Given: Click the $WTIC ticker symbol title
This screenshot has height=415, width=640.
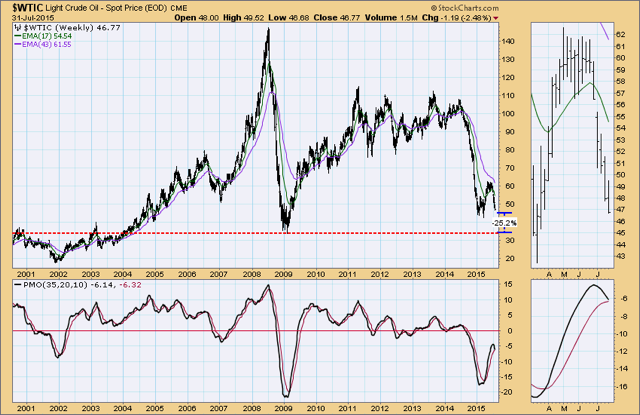Looking at the screenshot, I should pyautogui.click(x=27, y=8).
